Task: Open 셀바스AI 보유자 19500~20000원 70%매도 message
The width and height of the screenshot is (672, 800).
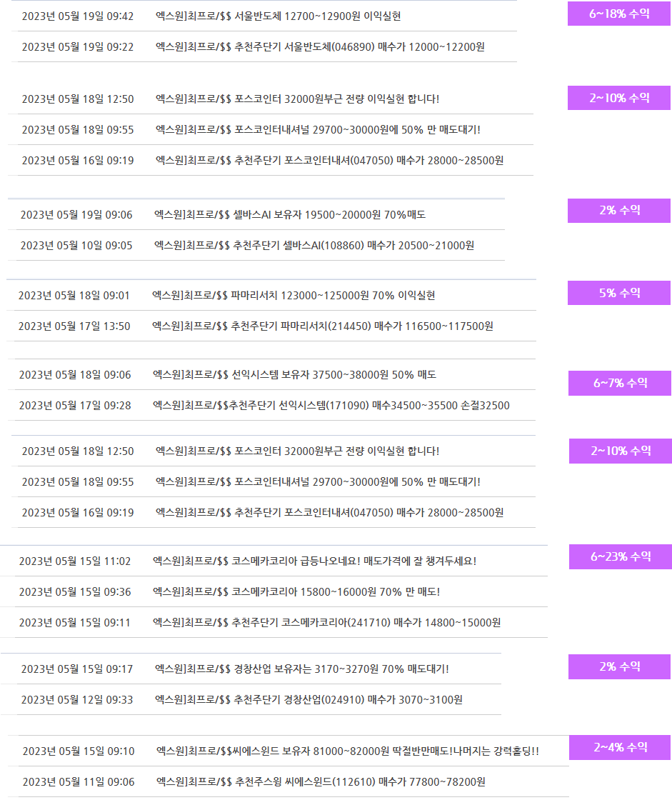Action: coord(289,214)
